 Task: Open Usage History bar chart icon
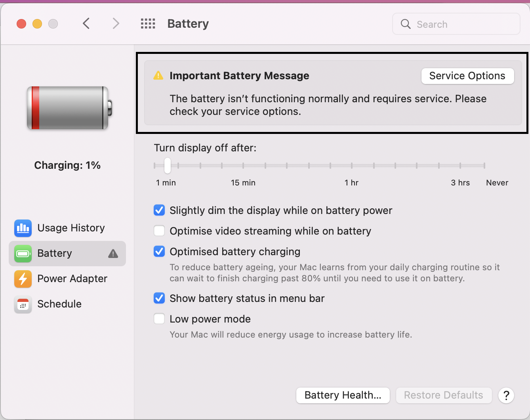tap(23, 228)
